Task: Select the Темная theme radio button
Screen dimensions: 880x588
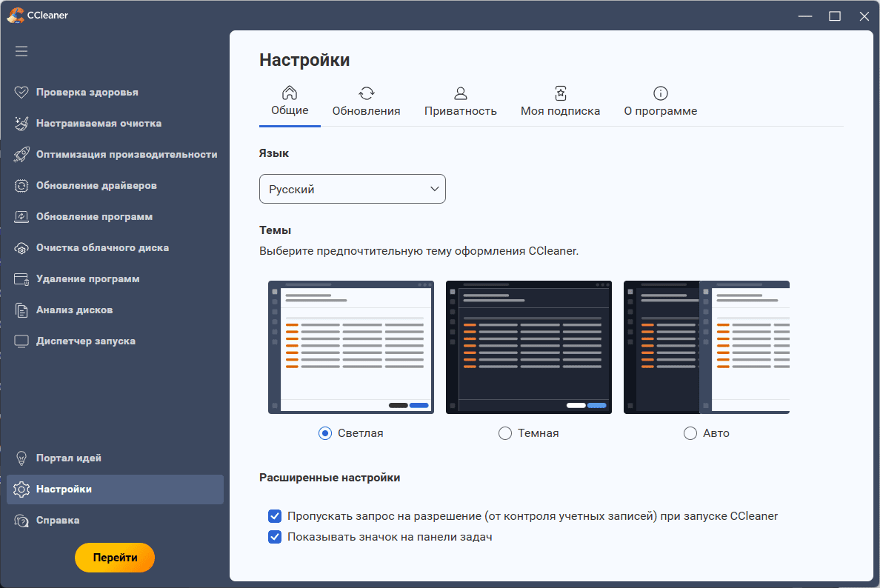Action: [505, 433]
